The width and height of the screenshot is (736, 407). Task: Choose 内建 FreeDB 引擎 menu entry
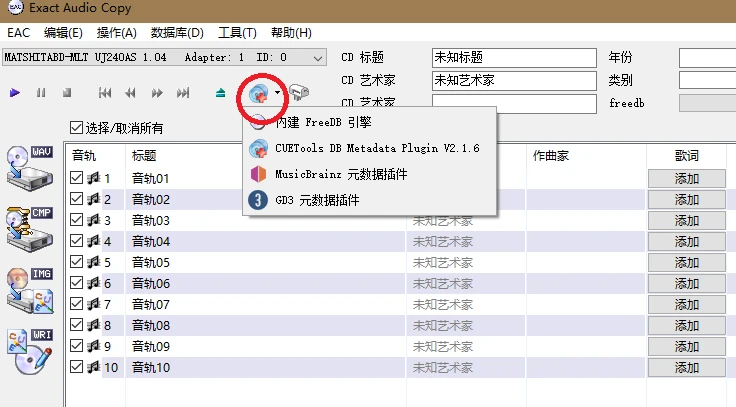tap(369, 123)
